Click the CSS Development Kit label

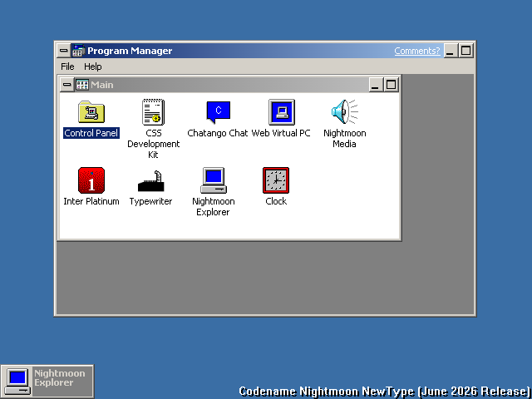153,144
